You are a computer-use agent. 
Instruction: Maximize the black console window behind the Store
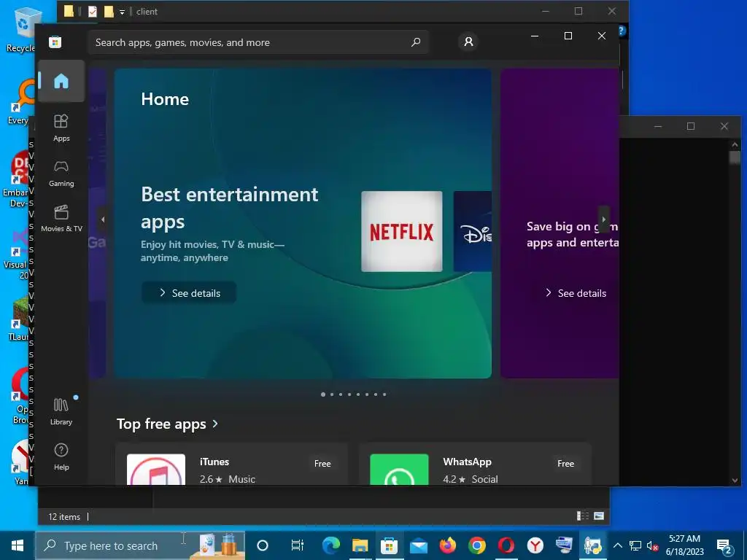coord(691,126)
